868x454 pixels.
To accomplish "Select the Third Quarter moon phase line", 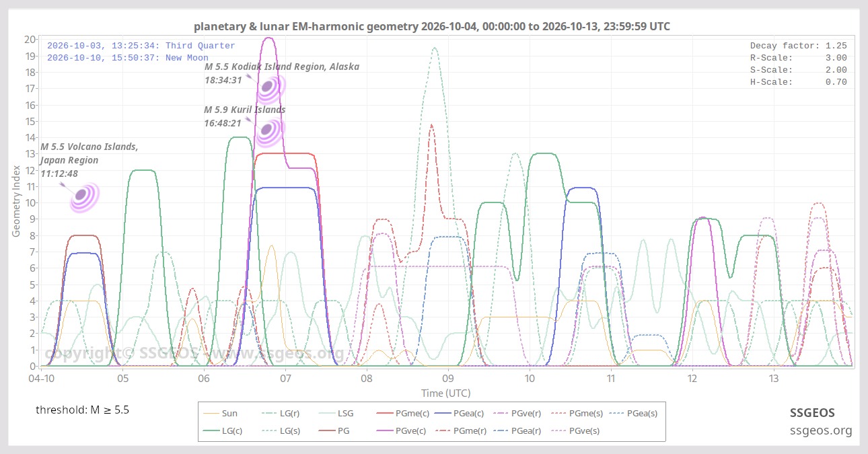I will [141, 46].
